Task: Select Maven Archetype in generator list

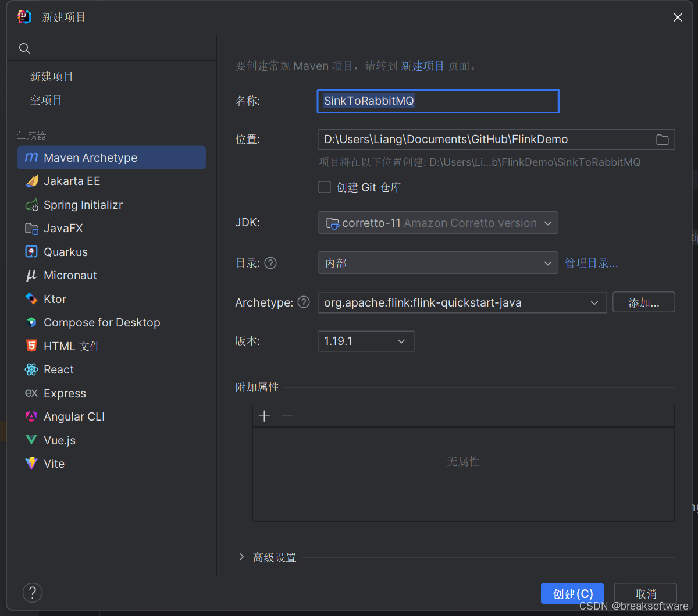Action: (90, 157)
